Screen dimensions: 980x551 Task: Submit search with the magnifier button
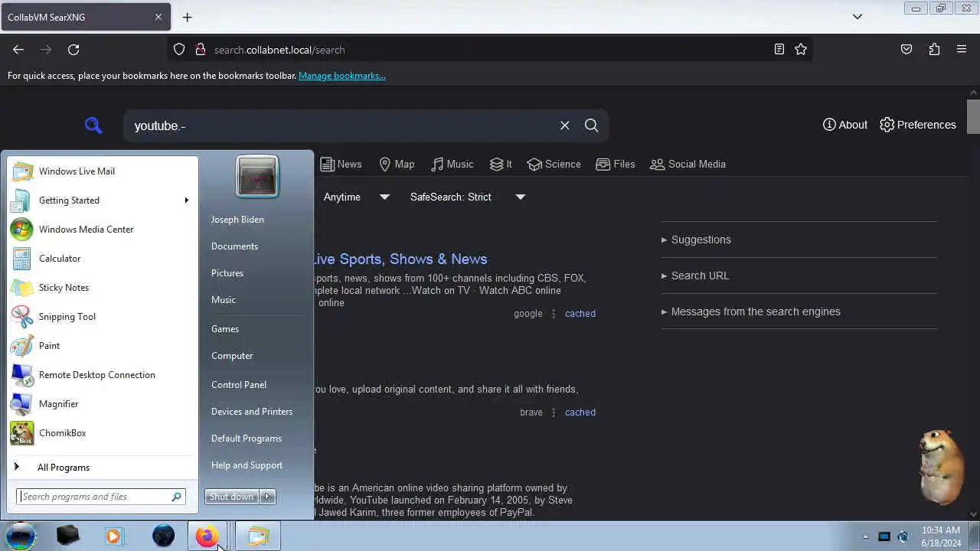591,126
